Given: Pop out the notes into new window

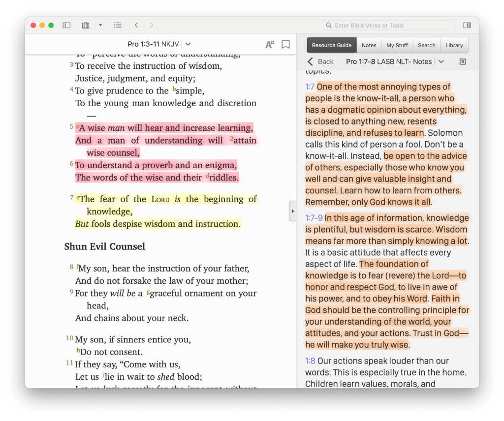Looking at the screenshot, I should coord(463,61).
